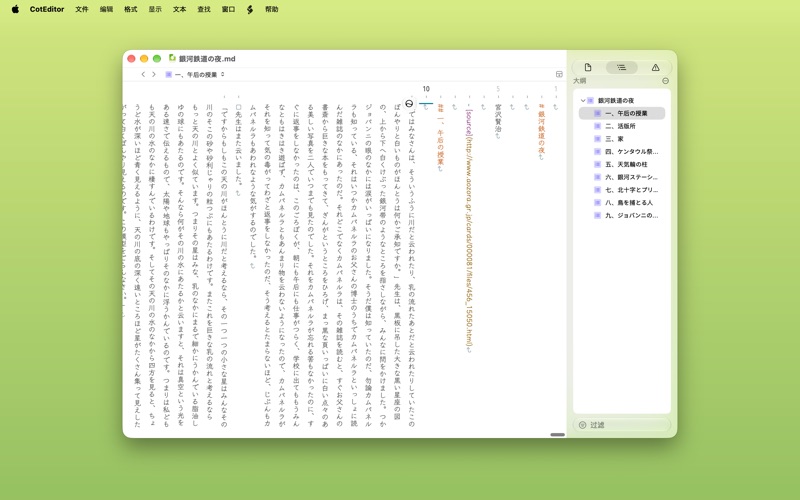Click the filter icon in outline search

(x=582, y=425)
